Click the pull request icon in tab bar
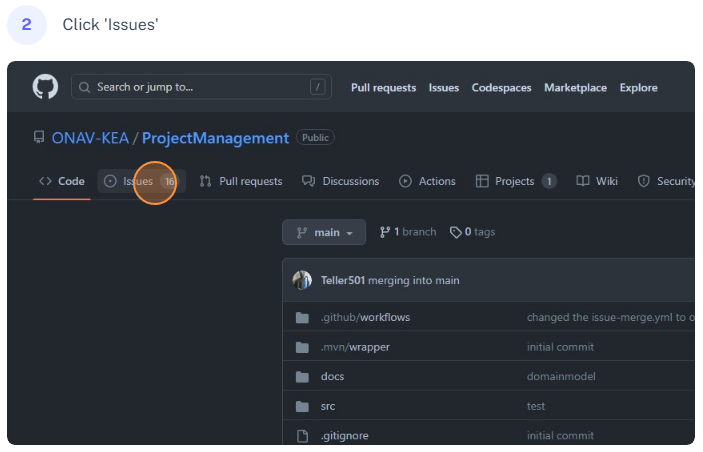The image size is (703, 452). [205, 181]
